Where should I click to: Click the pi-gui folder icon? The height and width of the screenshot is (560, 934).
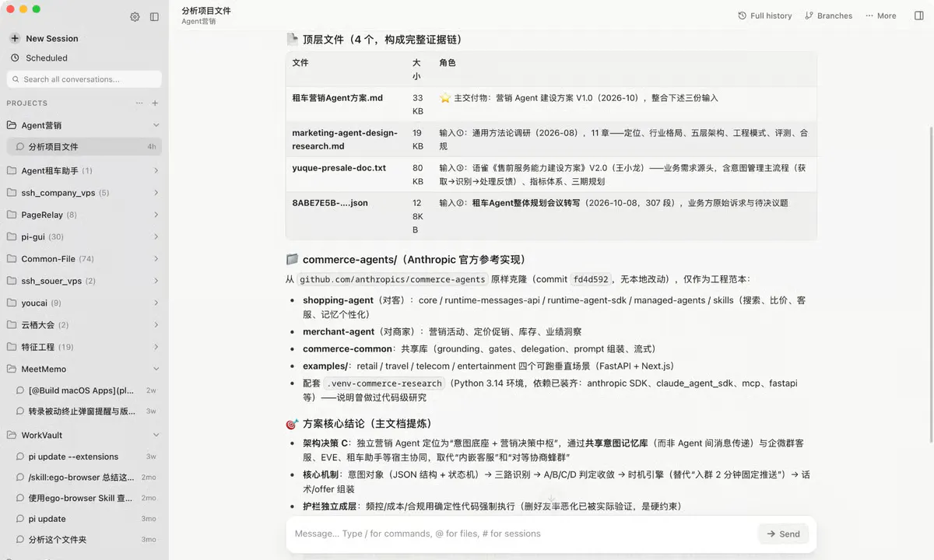[x=12, y=236]
